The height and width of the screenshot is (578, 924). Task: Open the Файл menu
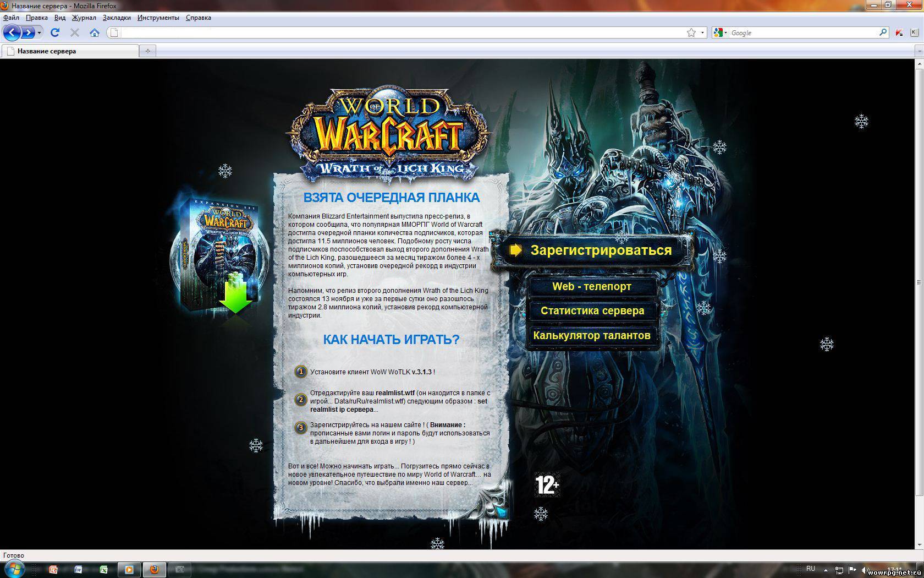tap(11, 18)
